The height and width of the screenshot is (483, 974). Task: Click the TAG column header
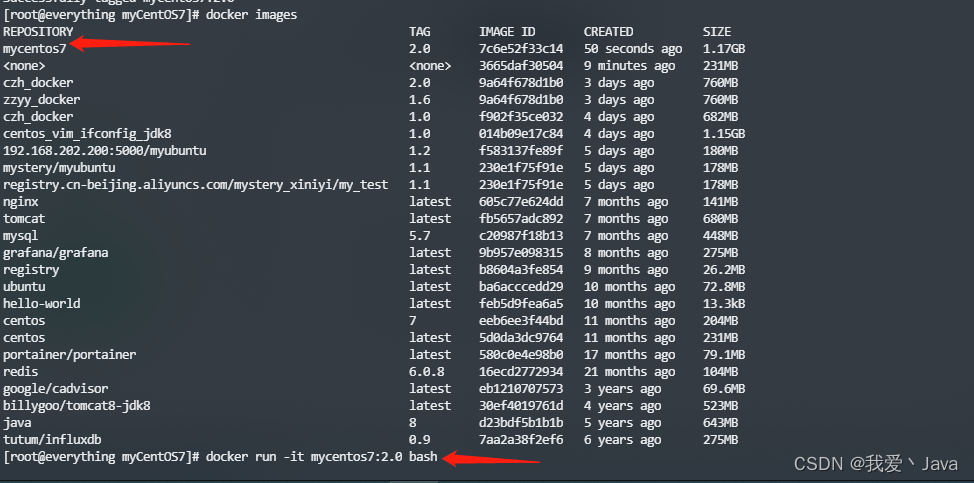click(x=420, y=32)
